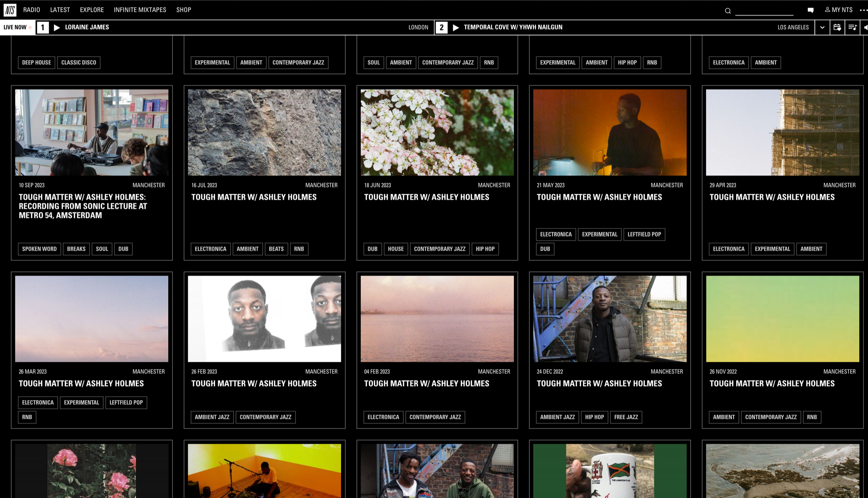Click the NTS logo icon
The image size is (868, 498).
10,10
